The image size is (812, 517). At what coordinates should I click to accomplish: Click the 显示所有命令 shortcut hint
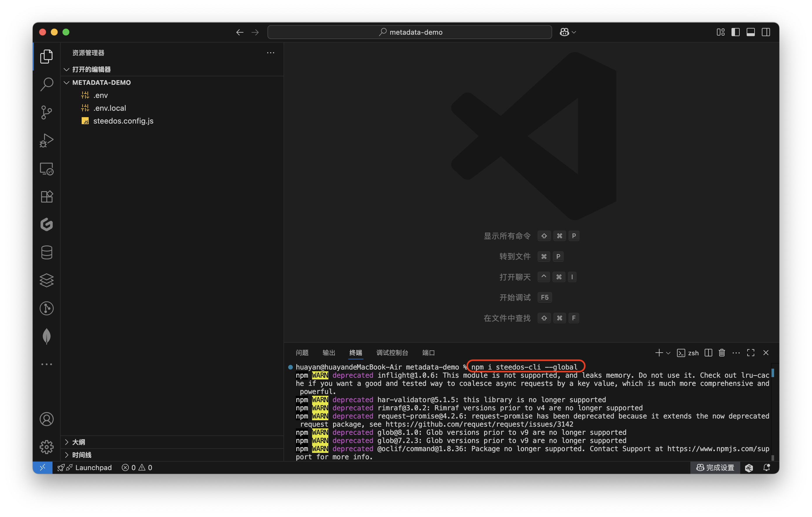click(531, 236)
